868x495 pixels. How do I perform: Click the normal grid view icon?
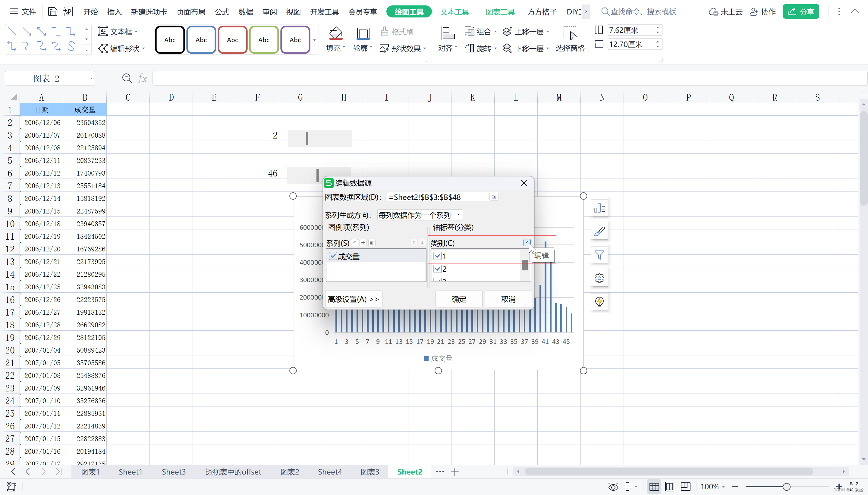click(654, 487)
